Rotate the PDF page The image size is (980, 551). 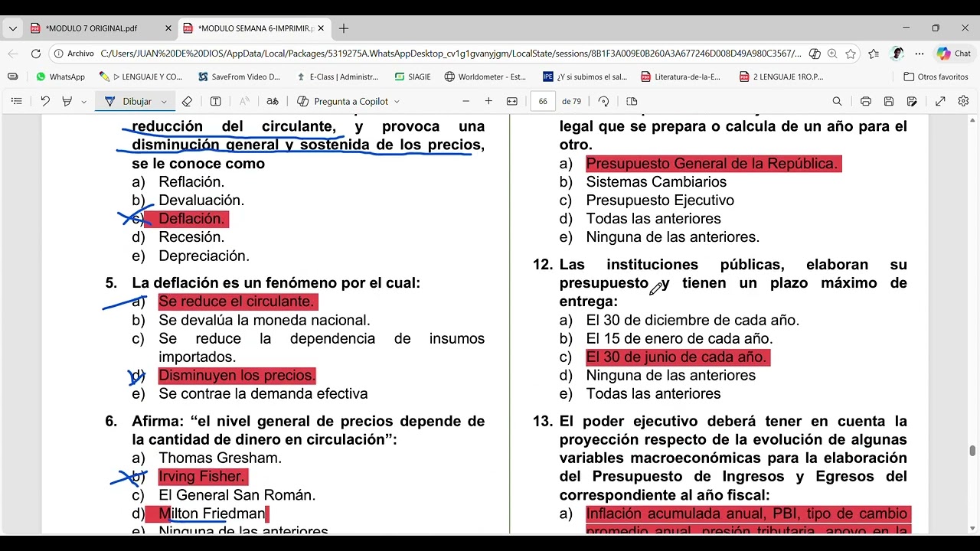tap(603, 101)
